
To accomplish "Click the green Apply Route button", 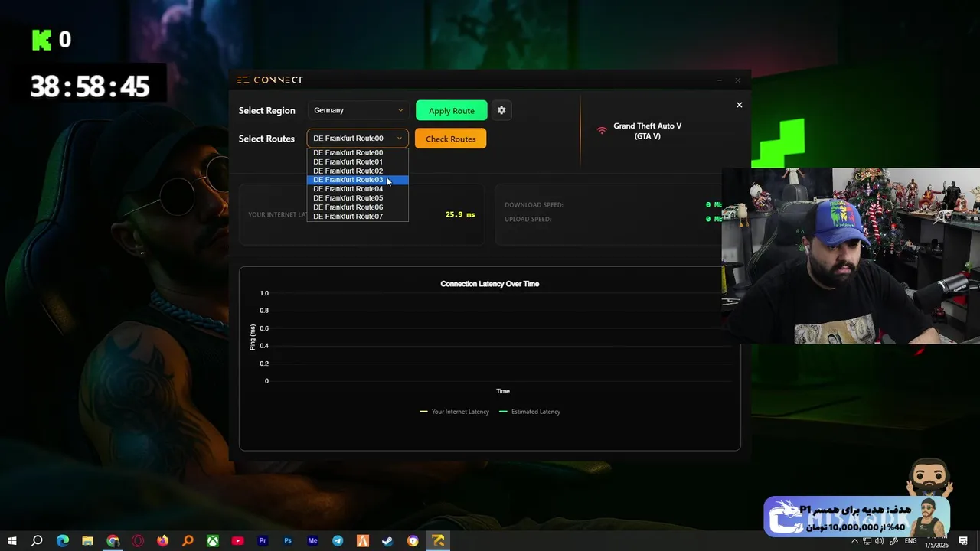I will pyautogui.click(x=451, y=110).
